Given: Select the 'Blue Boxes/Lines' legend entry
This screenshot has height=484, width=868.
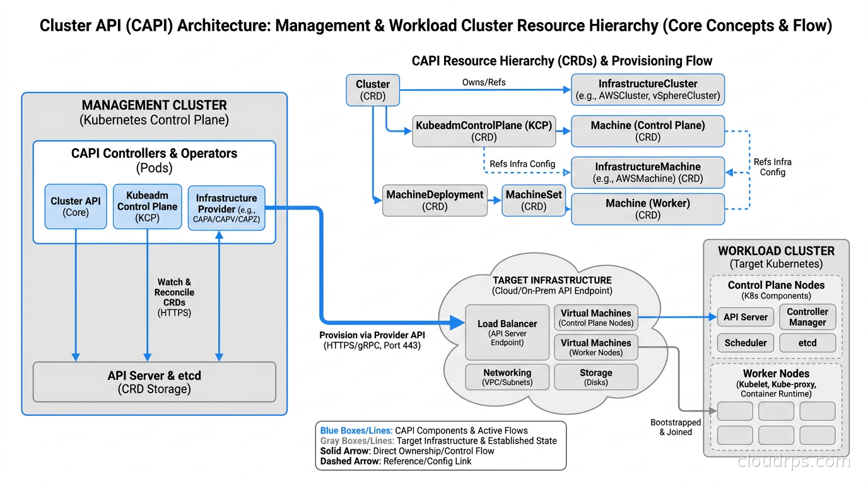Looking at the screenshot, I should pyautogui.click(x=424, y=430).
